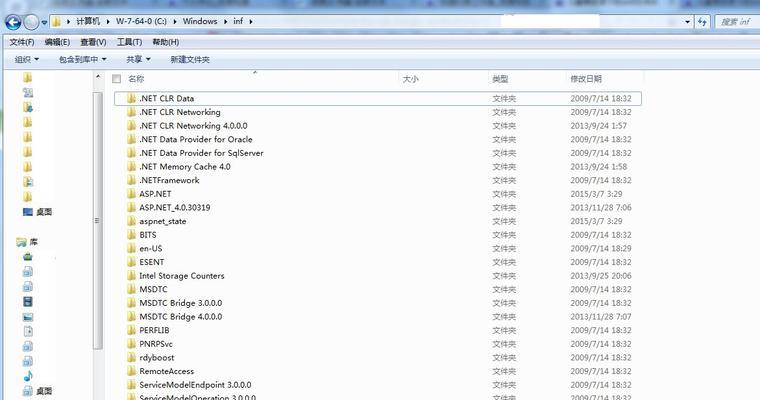Click the W-7-64-0 (C:) breadcrumb segment
The width and height of the screenshot is (760, 400).
point(141,21)
